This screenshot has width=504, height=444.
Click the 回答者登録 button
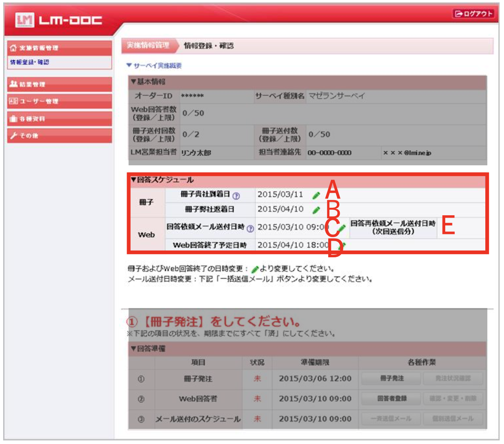tap(391, 398)
